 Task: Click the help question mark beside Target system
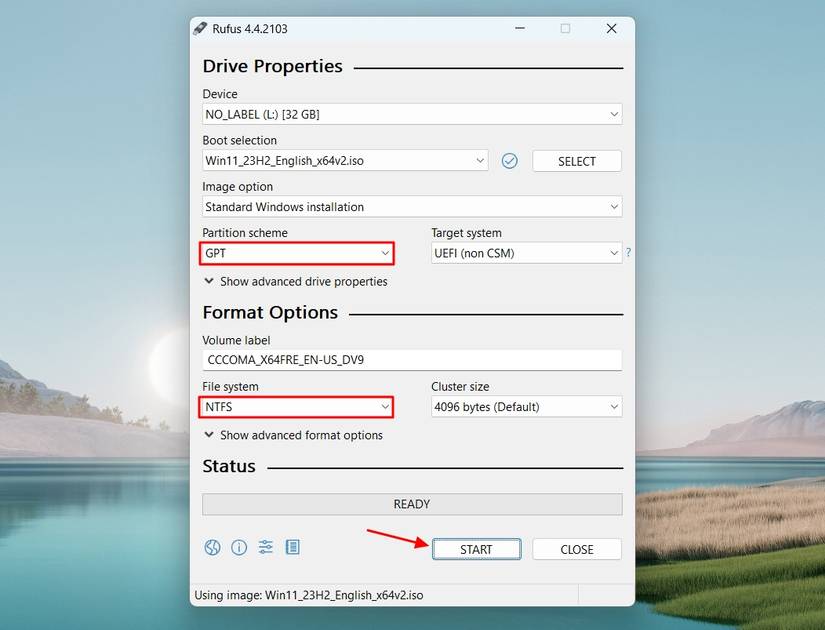[628, 253]
